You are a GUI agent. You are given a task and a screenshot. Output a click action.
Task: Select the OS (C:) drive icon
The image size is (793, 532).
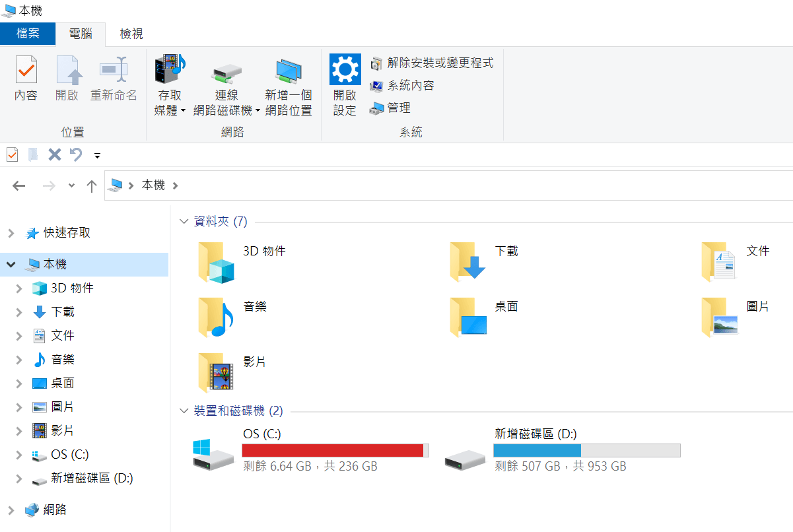pyautogui.click(x=213, y=454)
